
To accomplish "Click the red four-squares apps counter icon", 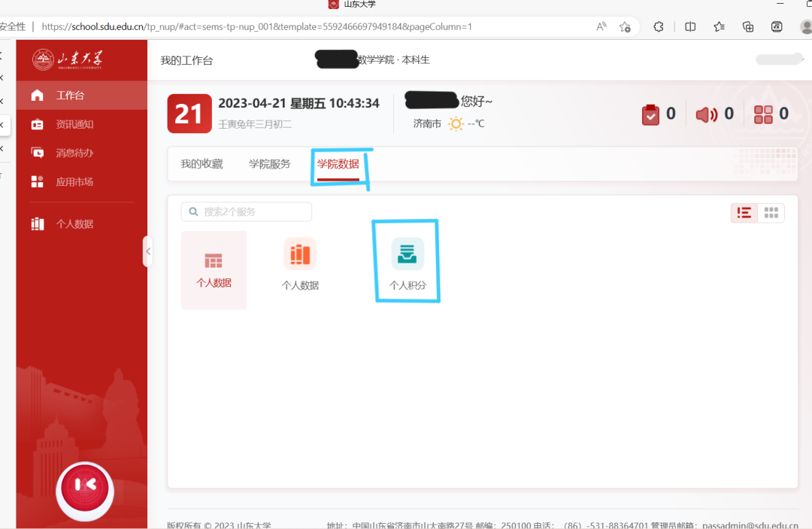I will pos(763,114).
